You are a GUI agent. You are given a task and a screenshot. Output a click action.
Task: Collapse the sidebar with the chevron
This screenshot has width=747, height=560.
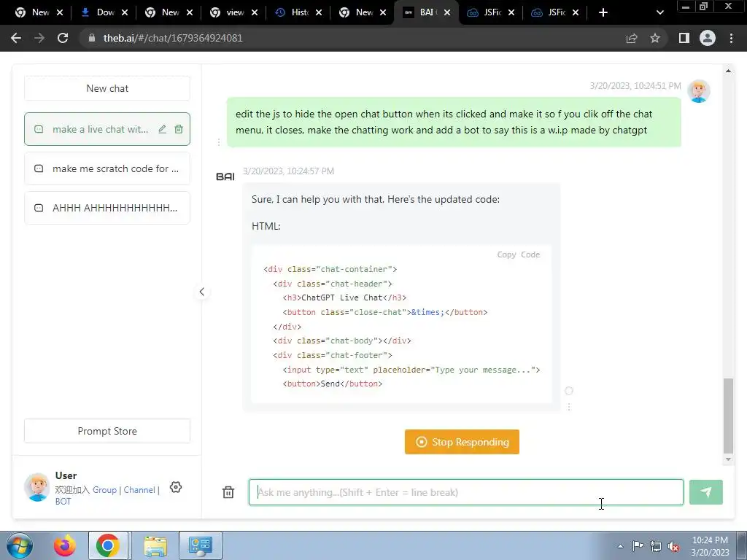click(x=201, y=292)
